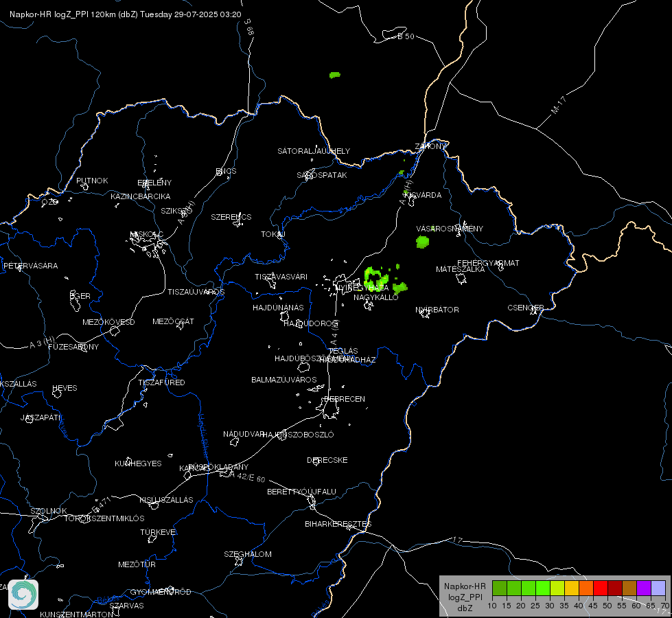672x618 pixels.
Task: Click the KUNSZENTMÁRTON town label
Action: click(77, 614)
